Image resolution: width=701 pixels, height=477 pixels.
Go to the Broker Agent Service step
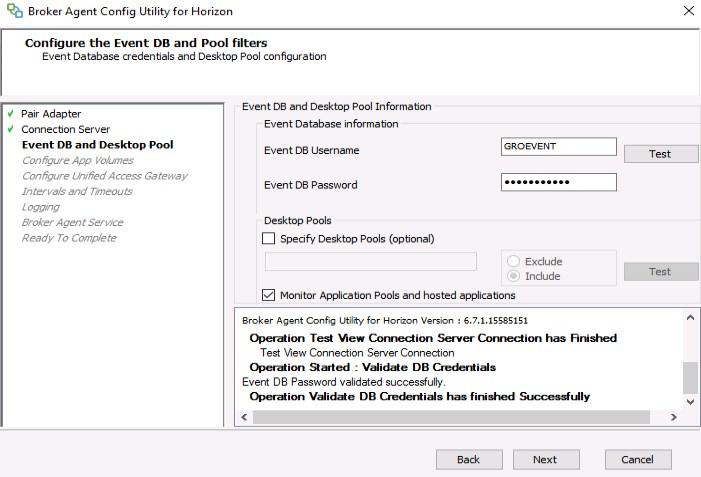[x=72, y=222]
